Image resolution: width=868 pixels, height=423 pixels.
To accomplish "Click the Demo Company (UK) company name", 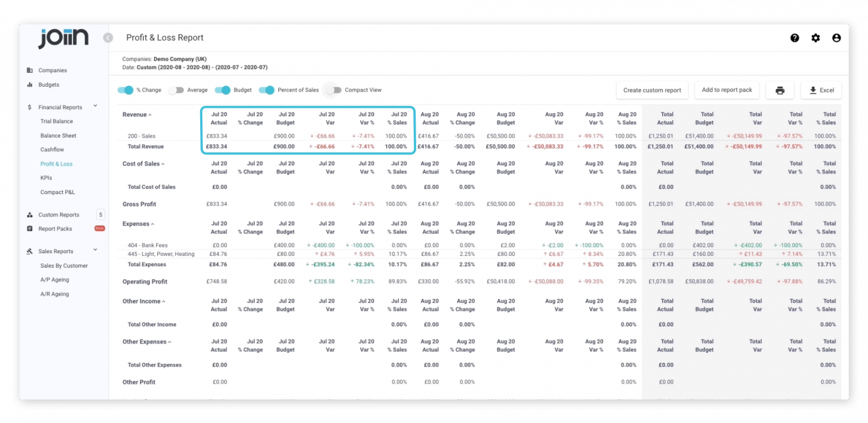I will [180, 59].
